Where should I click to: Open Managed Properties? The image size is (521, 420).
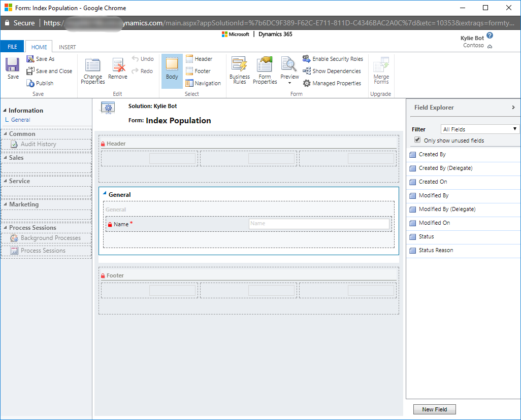tap(332, 83)
